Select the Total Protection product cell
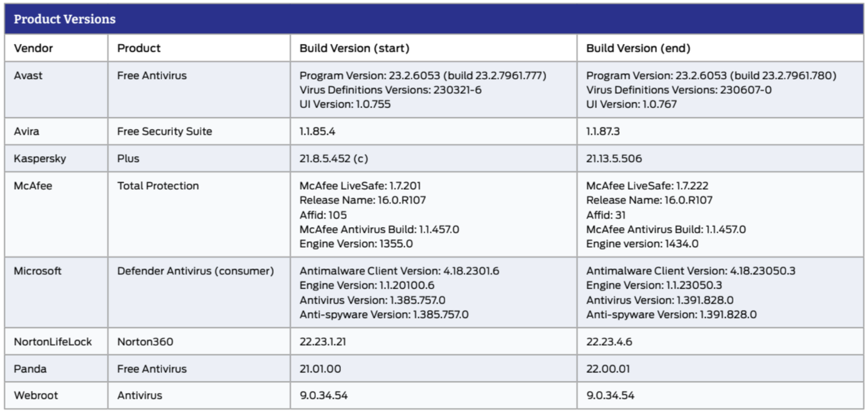 158,186
